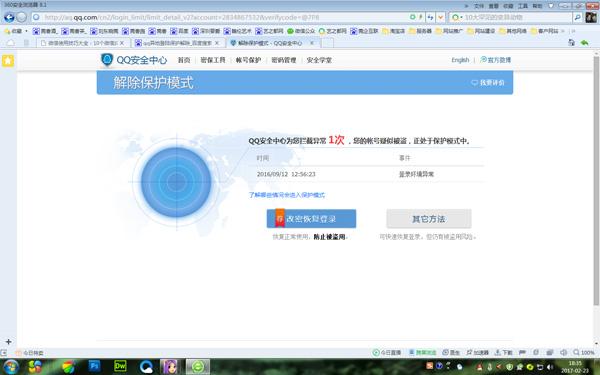Screen dimensions: 600x375
Task: Click the volume speaker icon in system tray
Action: [550, 367]
